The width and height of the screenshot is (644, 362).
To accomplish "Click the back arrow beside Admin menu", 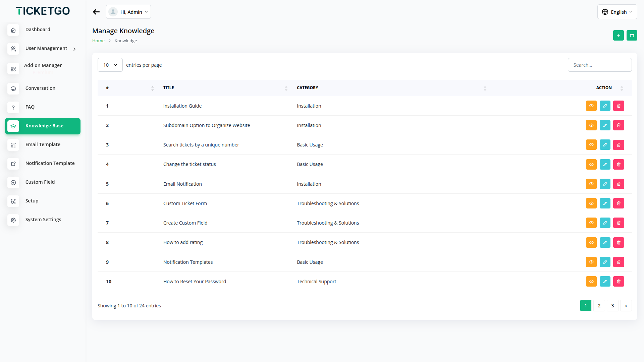I will pos(96,12).
